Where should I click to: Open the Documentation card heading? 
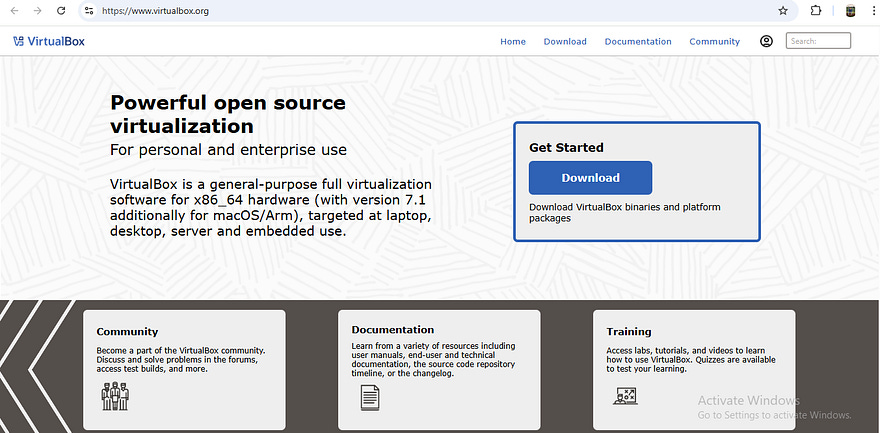tap(393, 330)
